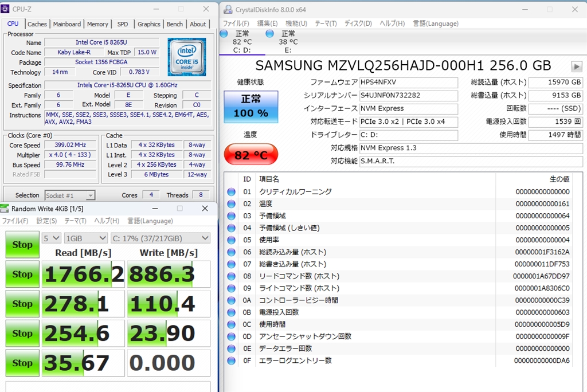The width and height of the screenshot is (587, 392).
Task: Switch to CPU-Z Memory tab
Action: coord(97,24)
